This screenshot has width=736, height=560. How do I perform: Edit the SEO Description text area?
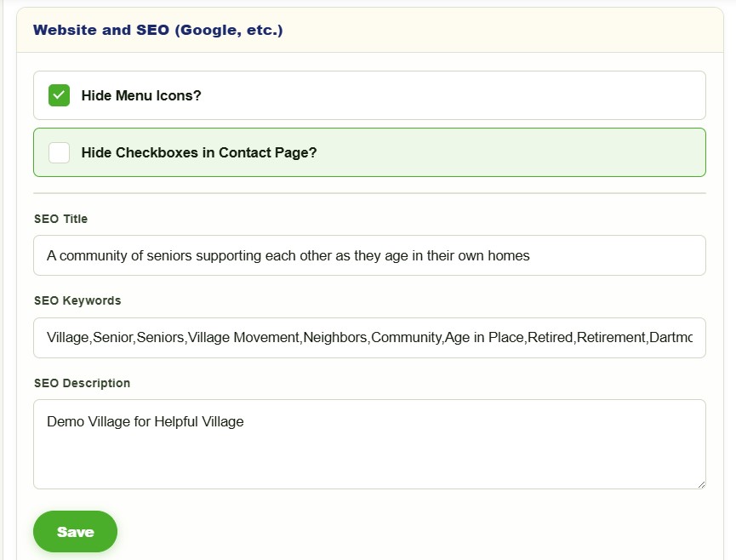tap(369, 444)
